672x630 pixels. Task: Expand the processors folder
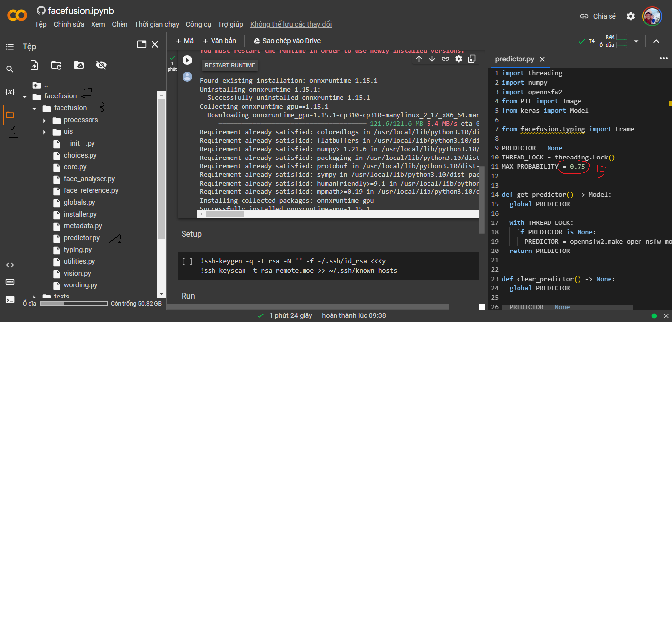point(45,120)
